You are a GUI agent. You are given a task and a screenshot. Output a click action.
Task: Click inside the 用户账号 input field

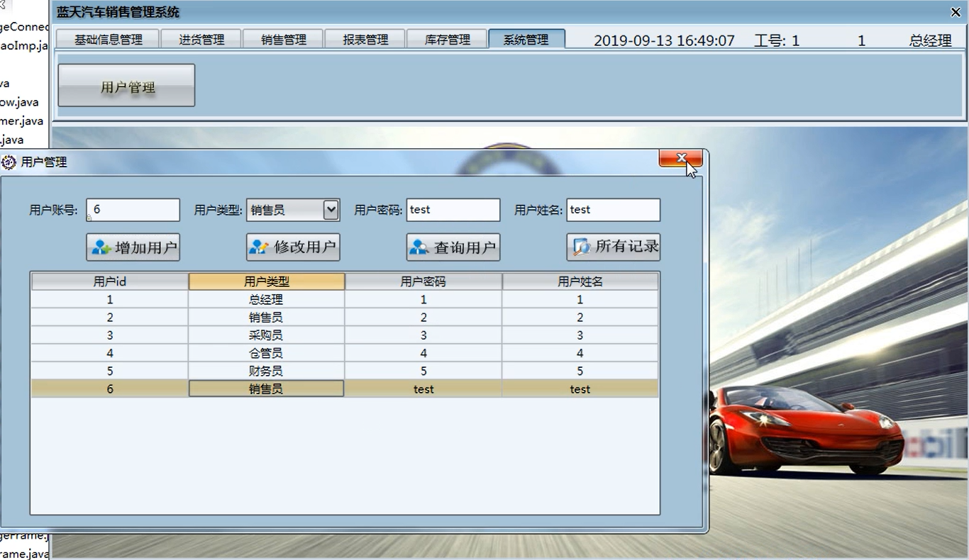(x=133, y=210)
